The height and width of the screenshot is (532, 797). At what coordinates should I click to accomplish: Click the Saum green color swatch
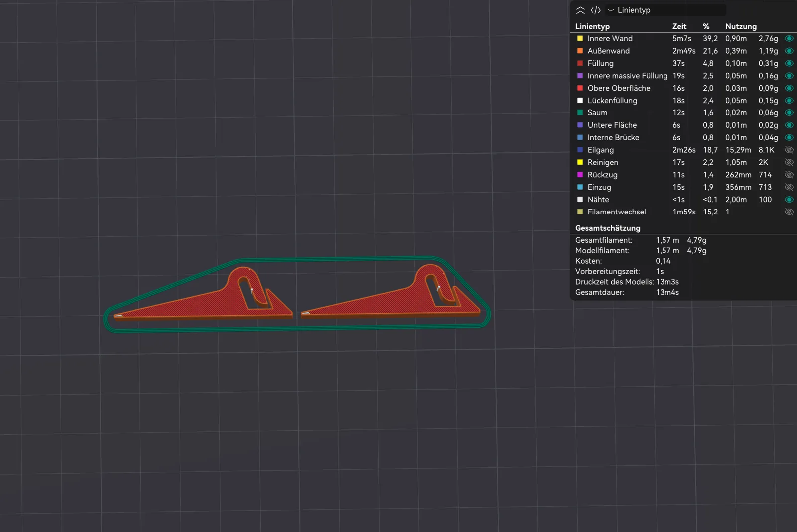(x=580, y=113)
